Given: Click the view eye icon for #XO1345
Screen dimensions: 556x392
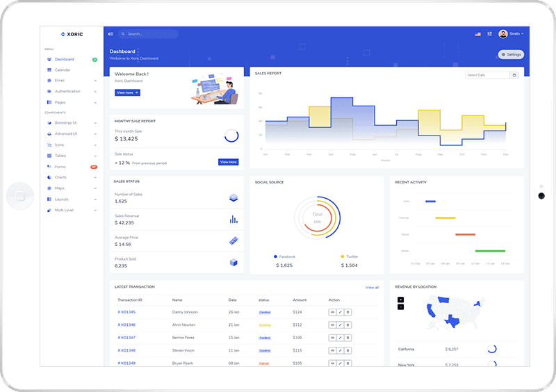Looking at the screenshot, I should point(333,312).
